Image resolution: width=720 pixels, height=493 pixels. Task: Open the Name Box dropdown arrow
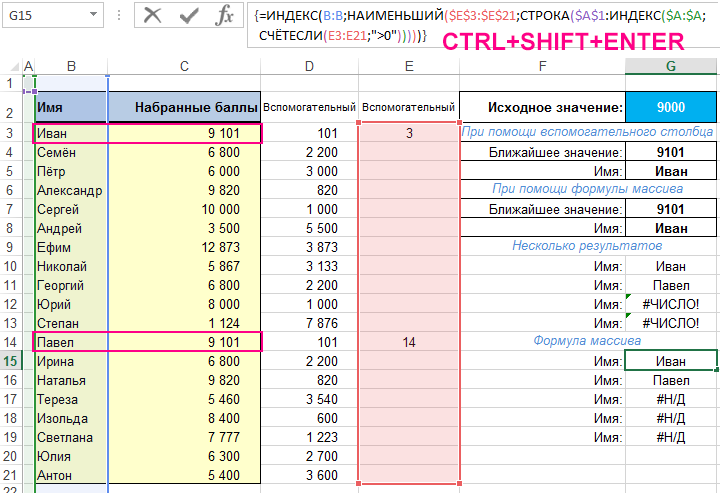(x=93, y=14)
